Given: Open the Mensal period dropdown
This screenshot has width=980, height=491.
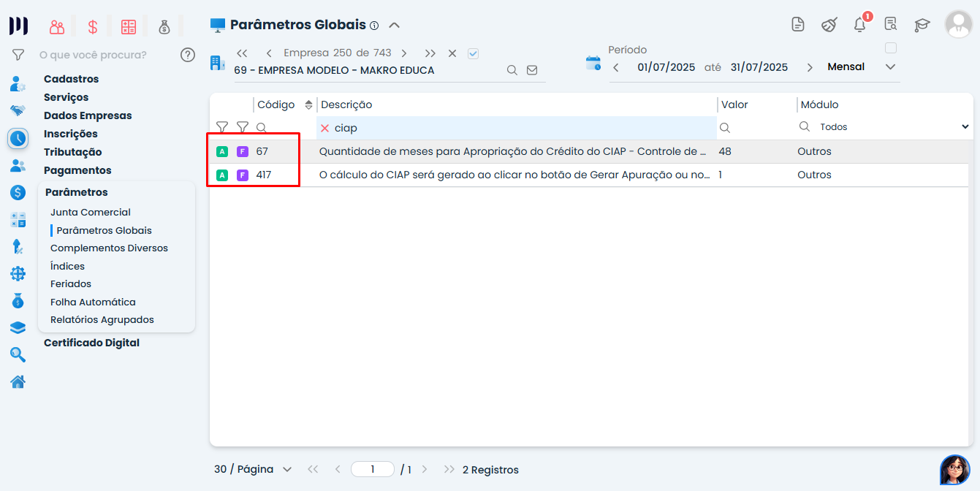Looking at the screenshot, I should tap(861, 67).
